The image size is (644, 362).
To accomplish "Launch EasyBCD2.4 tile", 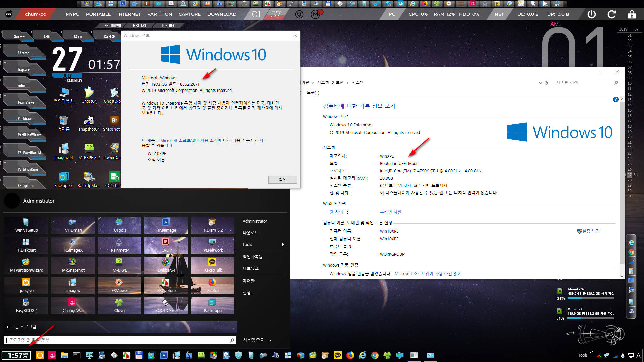I will tap(26, 306).
